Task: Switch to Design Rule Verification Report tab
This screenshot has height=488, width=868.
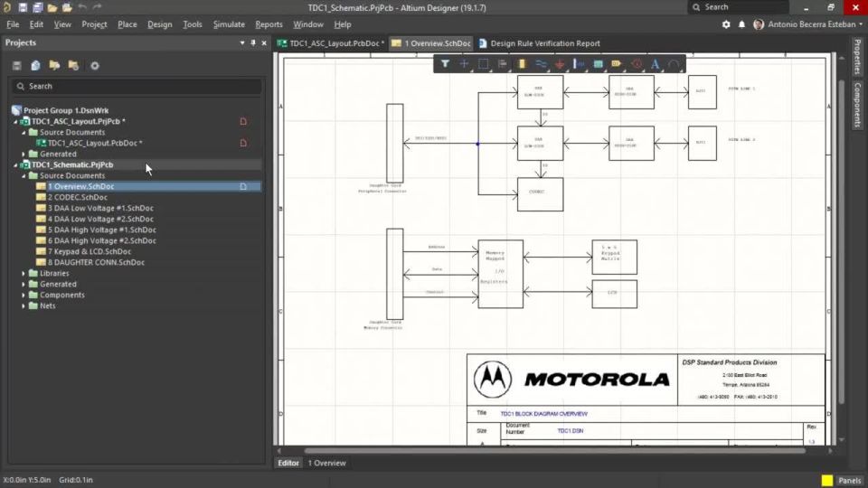Action: pyautogui.click(x=540, y=43)
